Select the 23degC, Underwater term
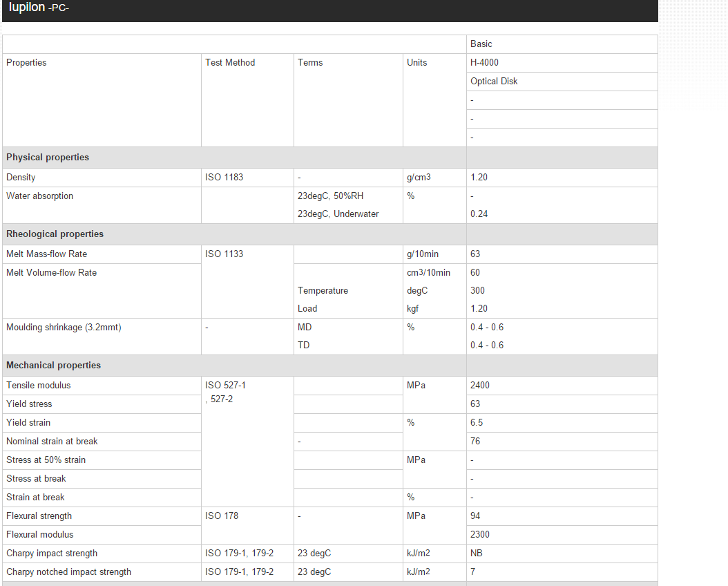728x586 pixels. (338, 214)
